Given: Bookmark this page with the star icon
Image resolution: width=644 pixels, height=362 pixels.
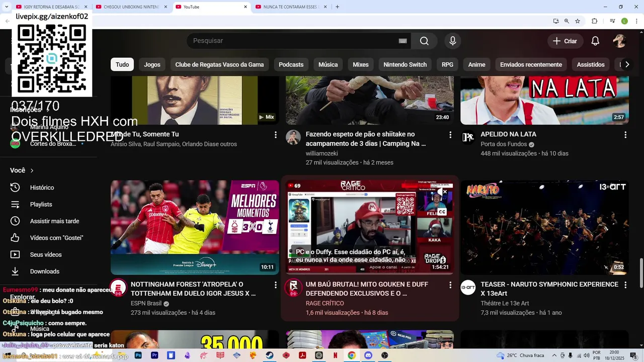Looking at the screenshot, I should 578,21.
